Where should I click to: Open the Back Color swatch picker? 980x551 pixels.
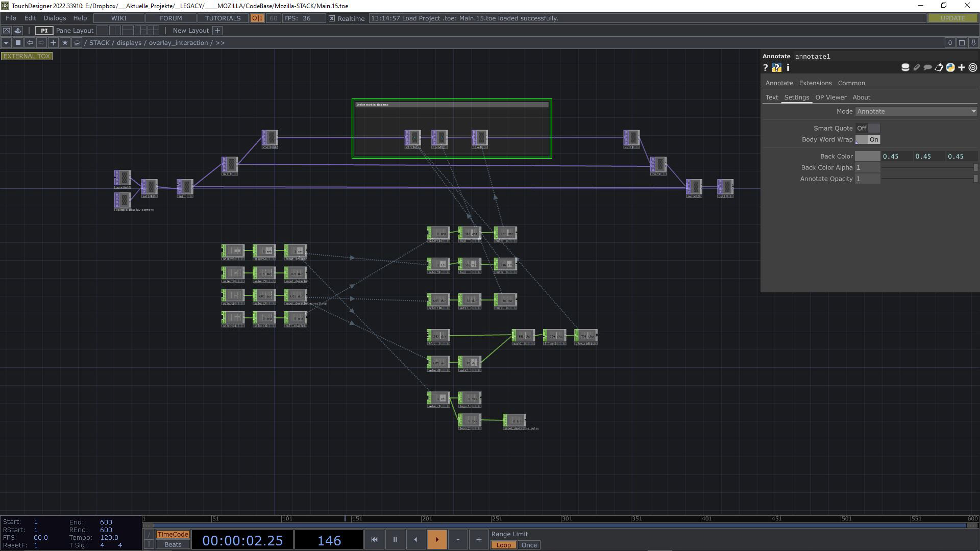[867, 156]
